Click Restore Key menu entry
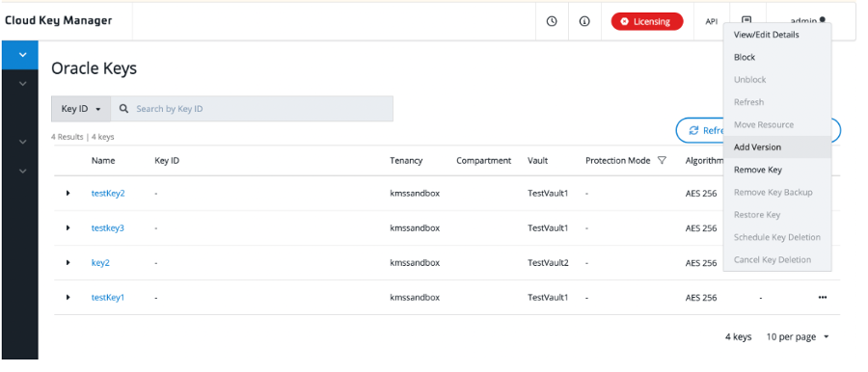Image resolution: width=868 pixels, height=372 pixels. [776, 215]
